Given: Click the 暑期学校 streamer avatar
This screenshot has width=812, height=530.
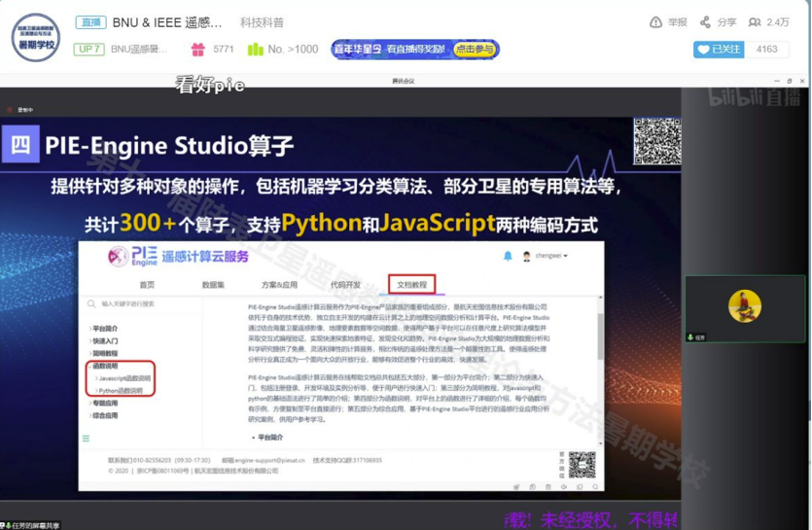Looking at the screenshot, I should click(x=36, y=35).
